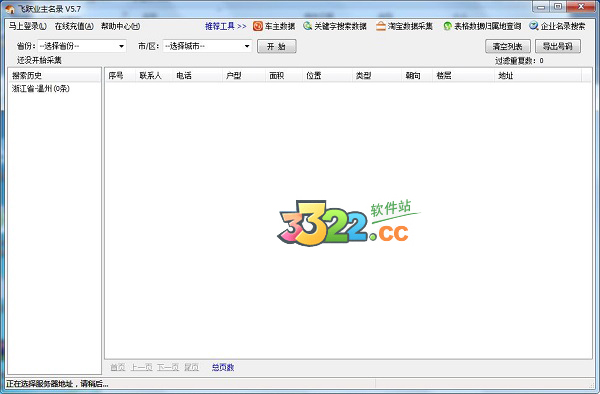This screenshot has width=600, height=394.
Task: Click the 推荐工具 >> label
Action: click(x=225, y=26)
